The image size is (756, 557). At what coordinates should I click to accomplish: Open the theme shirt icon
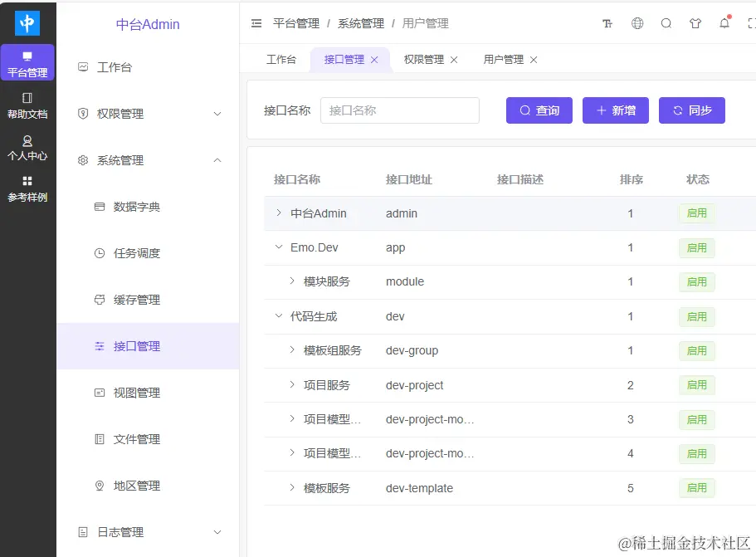pyautogui.click(x=695, y=23)
